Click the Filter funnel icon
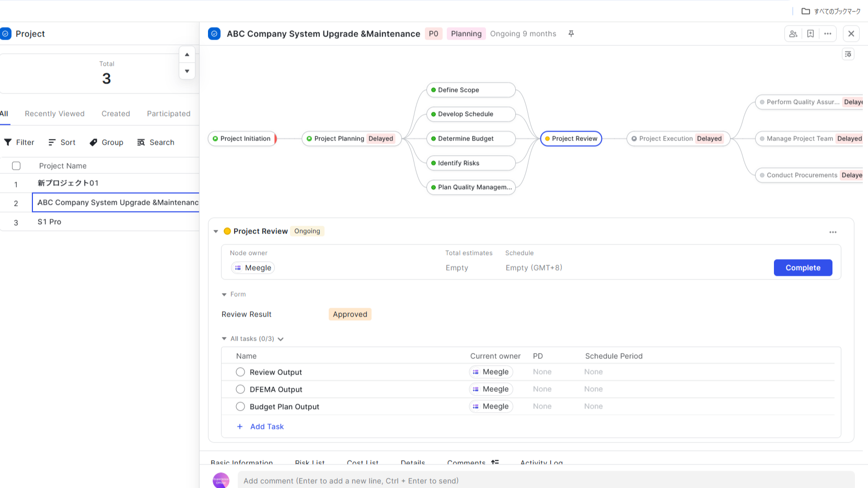Screen dimensions: 868x488 coord(8,142)
